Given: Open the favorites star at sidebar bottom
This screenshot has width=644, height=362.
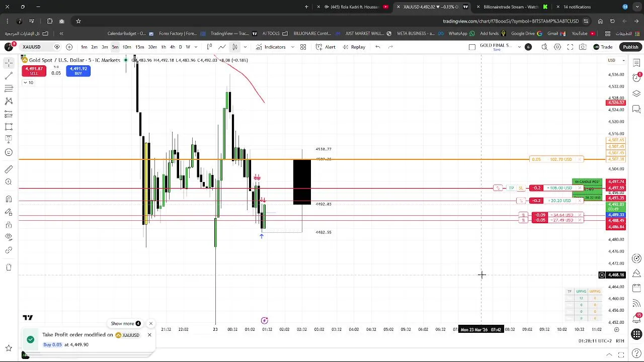Looking at the screenshot, I should (x=9, y=348).
